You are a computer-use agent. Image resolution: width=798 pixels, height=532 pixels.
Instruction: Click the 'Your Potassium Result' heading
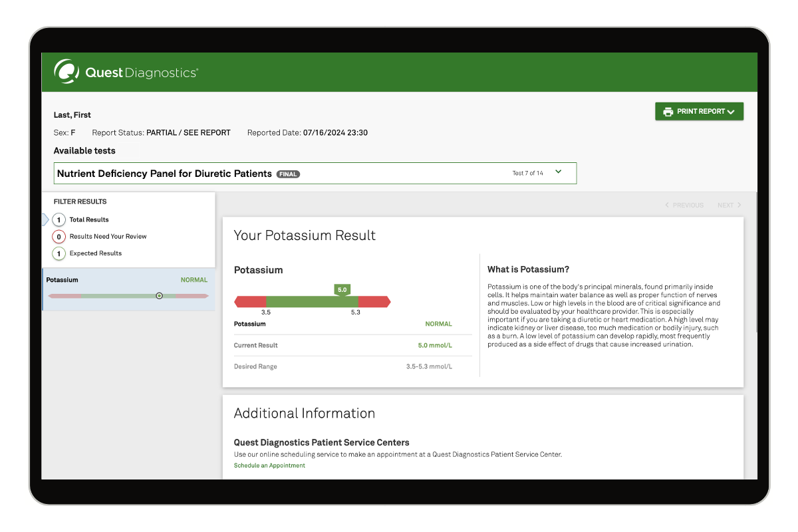[305, 235]
